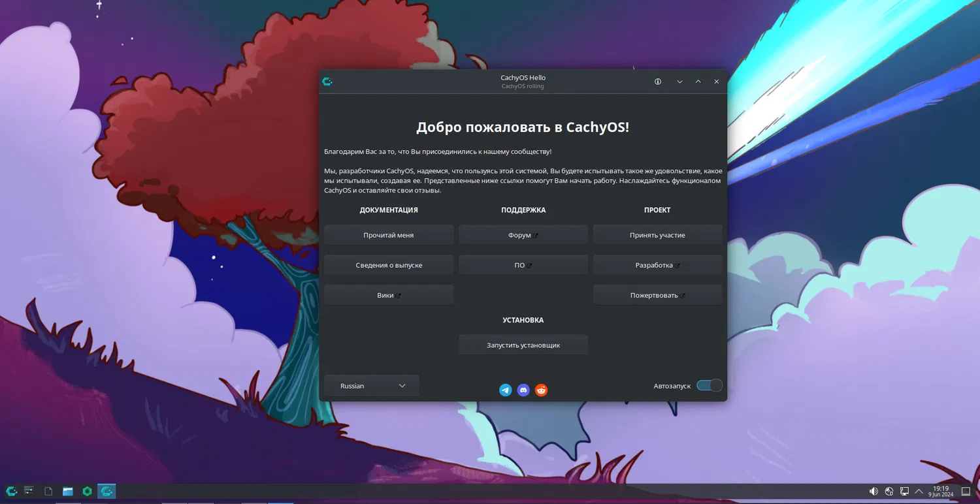Click the Show Desktop icon at the taskbar end
The height and width of the screenshot is (504, 980).
(x=966, y=491)
